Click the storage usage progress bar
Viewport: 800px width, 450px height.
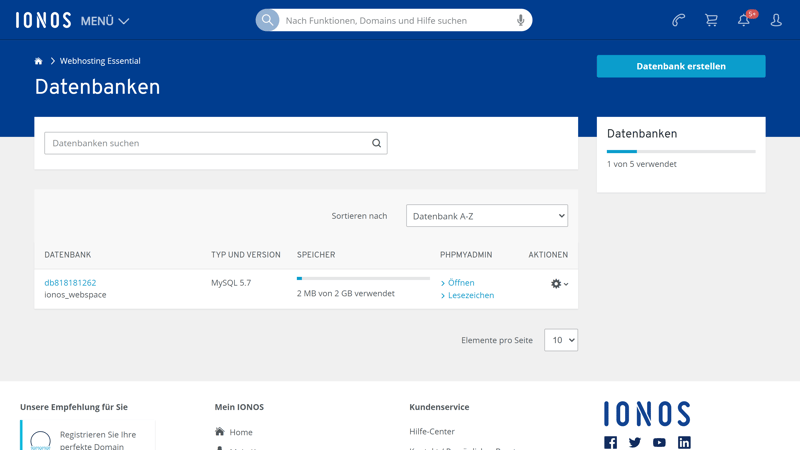click(363, 278)
